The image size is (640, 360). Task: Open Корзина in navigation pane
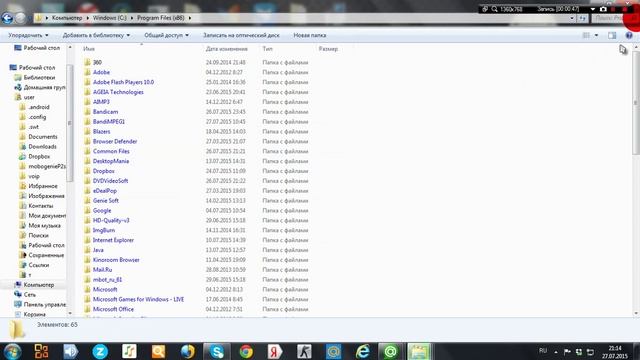click(34, 314)
